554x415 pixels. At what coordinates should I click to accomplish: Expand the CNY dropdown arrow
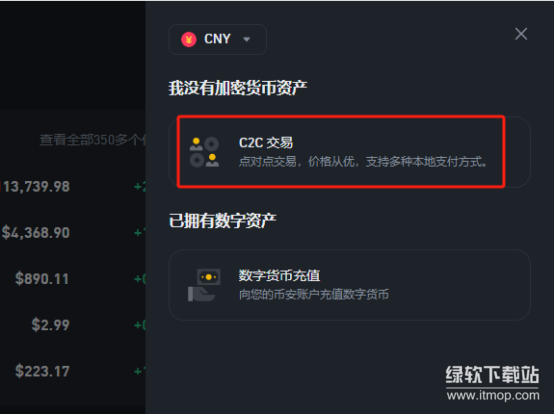coord(247,39)
